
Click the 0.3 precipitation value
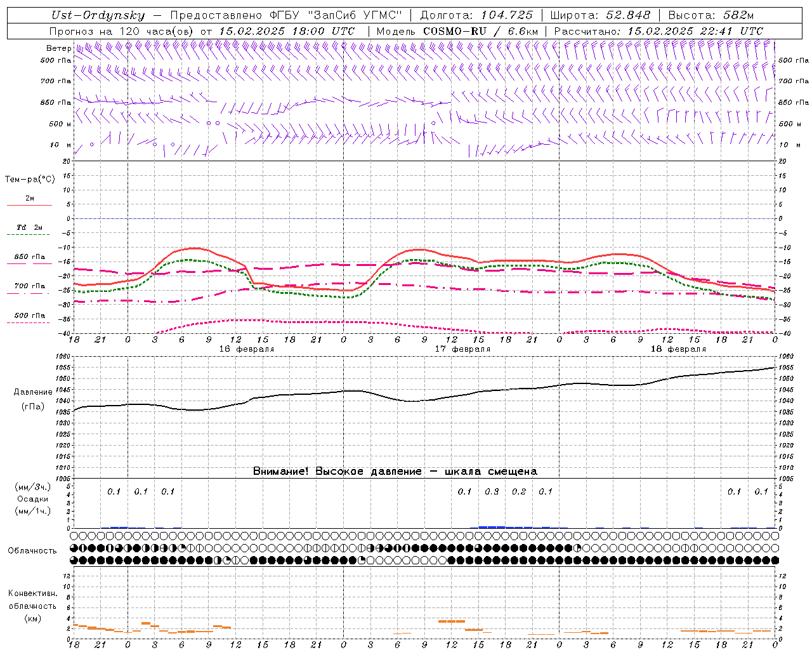pos(492,491)
